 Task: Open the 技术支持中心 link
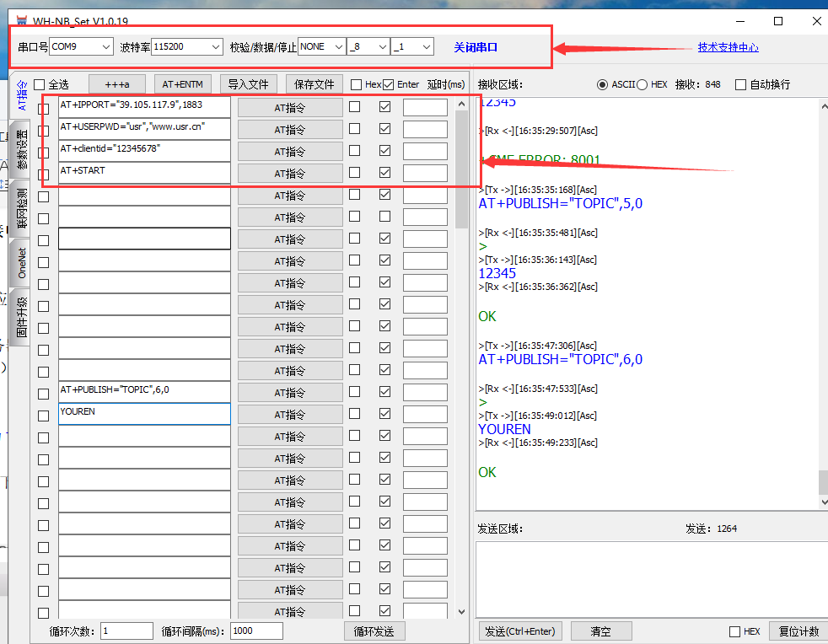728,47
